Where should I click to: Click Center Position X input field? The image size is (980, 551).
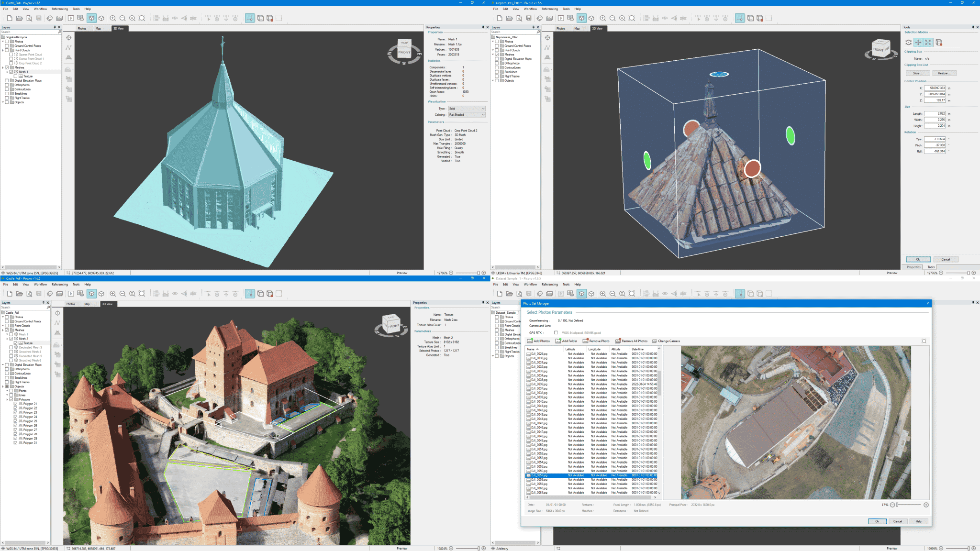pos(935,88)
